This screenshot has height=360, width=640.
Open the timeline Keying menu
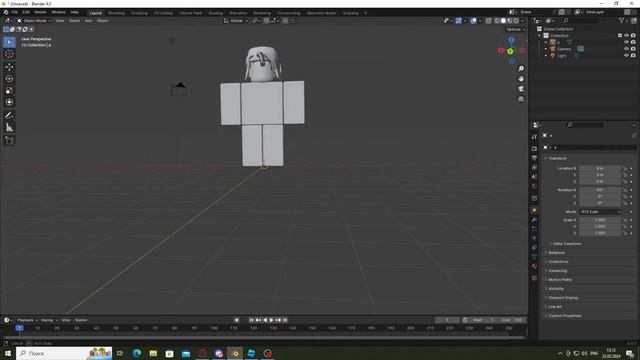click(49, 320)
